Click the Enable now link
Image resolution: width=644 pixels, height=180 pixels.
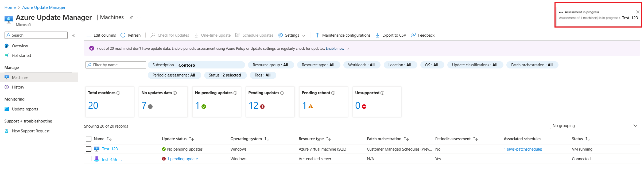coord(335,48)
